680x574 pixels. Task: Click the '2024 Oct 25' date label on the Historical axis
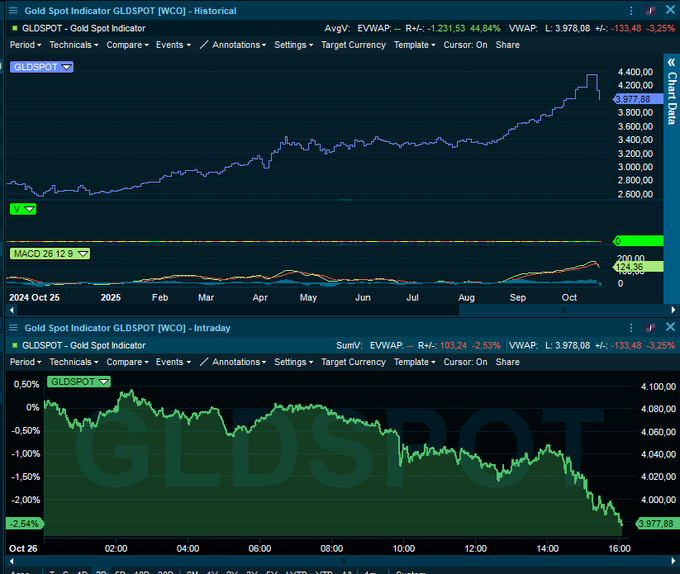pos(34,297)
